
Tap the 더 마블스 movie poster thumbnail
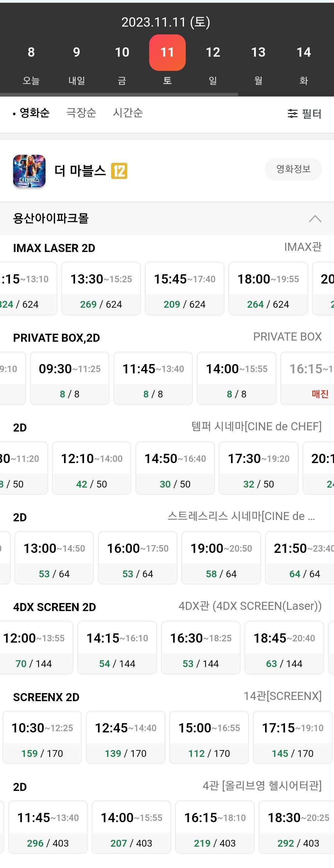(29, 171)
